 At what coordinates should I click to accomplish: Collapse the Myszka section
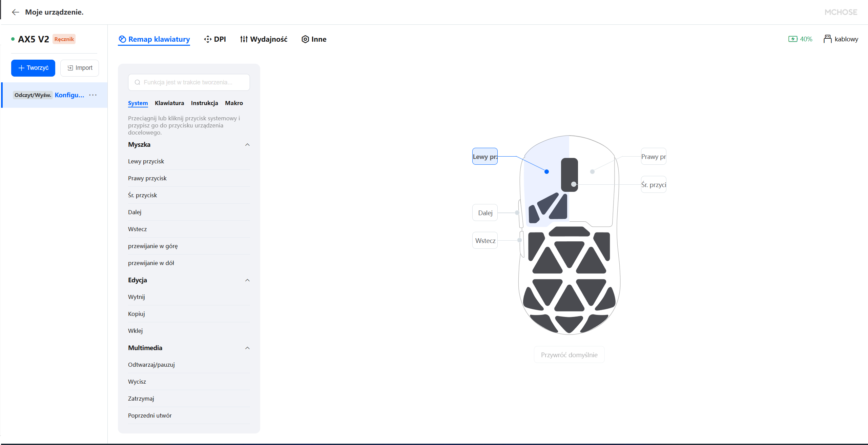tap(247, 145)
